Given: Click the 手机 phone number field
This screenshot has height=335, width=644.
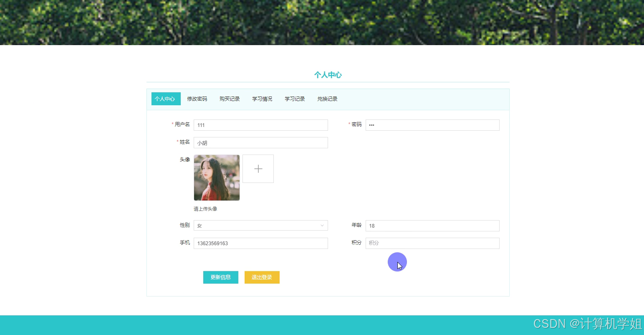Looking at the screenshot, I should tap(261, 243).
